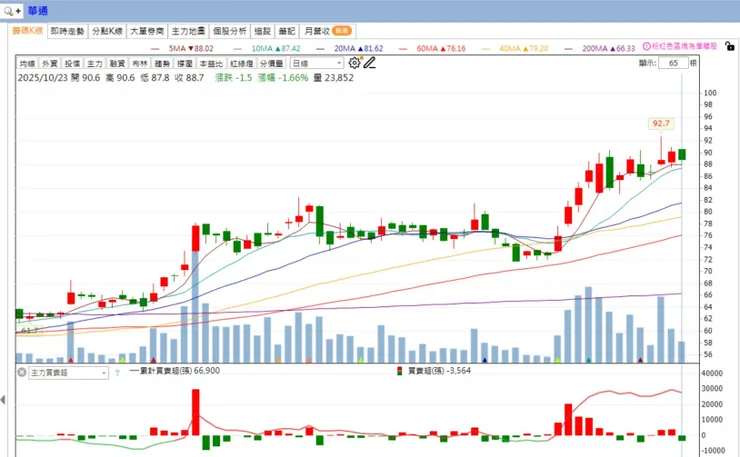This screenshot has width=740, height=457.
Task: Click the 60MA legend line swatch
Action: [403, 49]
